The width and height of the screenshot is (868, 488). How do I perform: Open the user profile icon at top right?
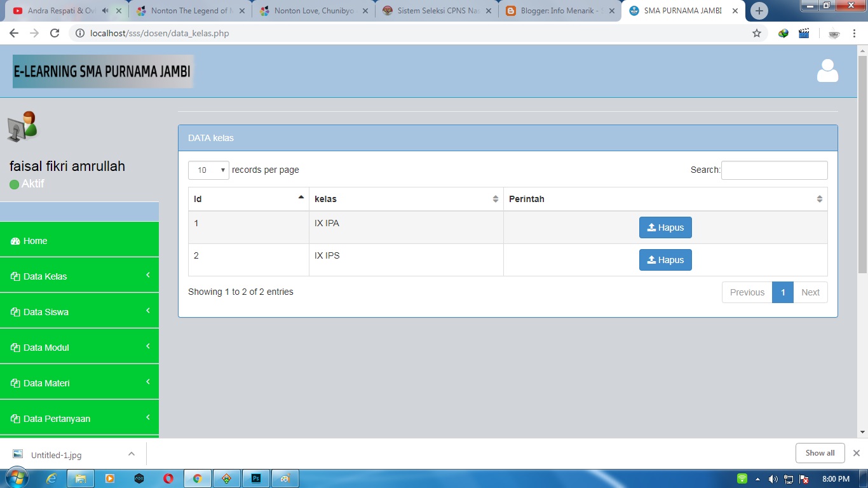[x=827, y=71]
